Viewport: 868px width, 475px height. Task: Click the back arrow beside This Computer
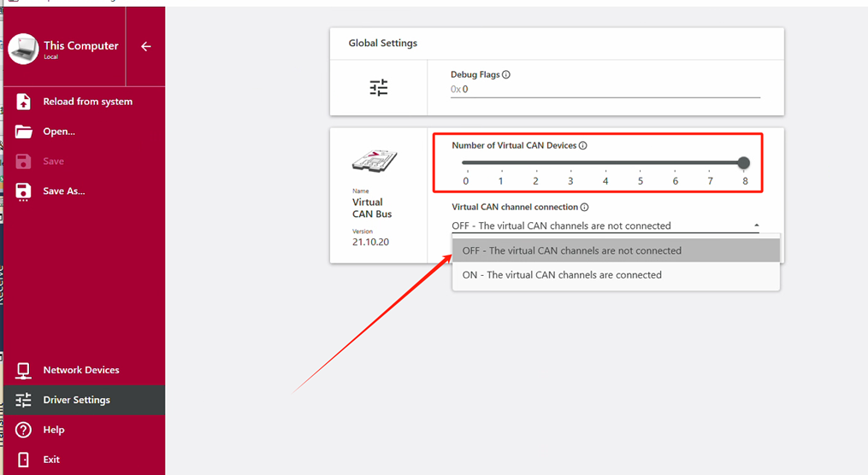[145, 47]
